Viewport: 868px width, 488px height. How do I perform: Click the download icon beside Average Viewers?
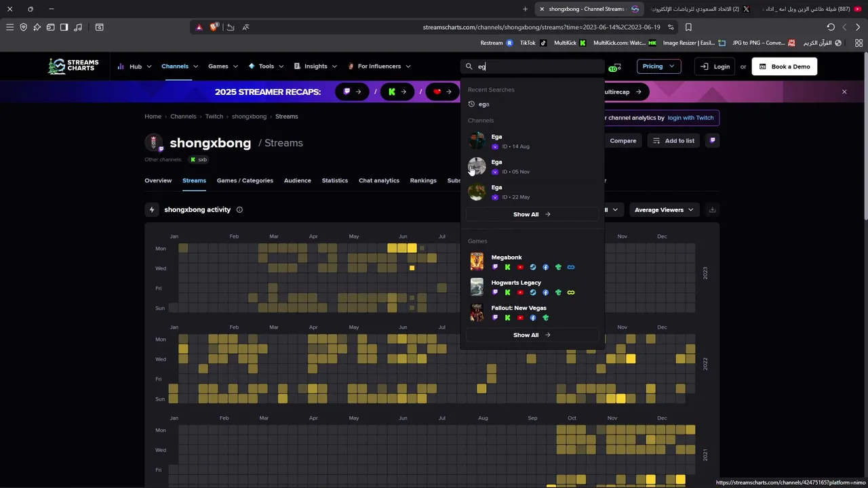click(x=712, y=209)
